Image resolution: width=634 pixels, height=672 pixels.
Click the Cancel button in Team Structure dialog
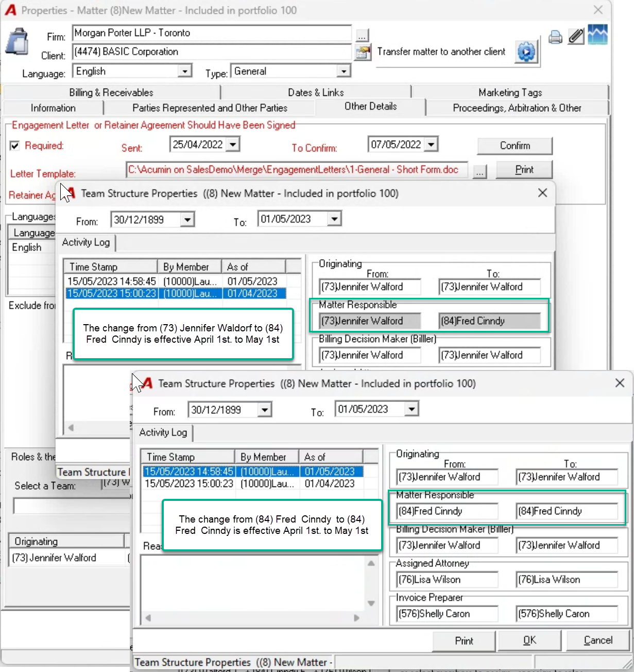598,640
